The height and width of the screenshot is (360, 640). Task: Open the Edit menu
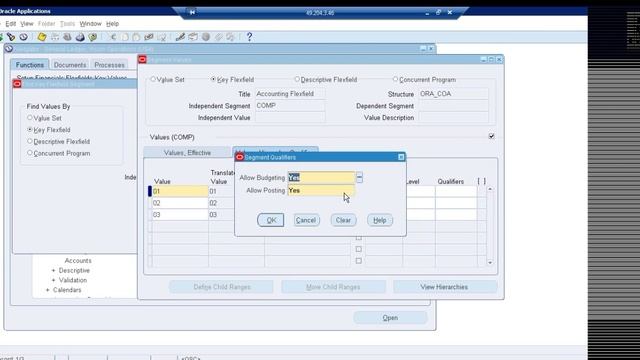pos(11,24)
